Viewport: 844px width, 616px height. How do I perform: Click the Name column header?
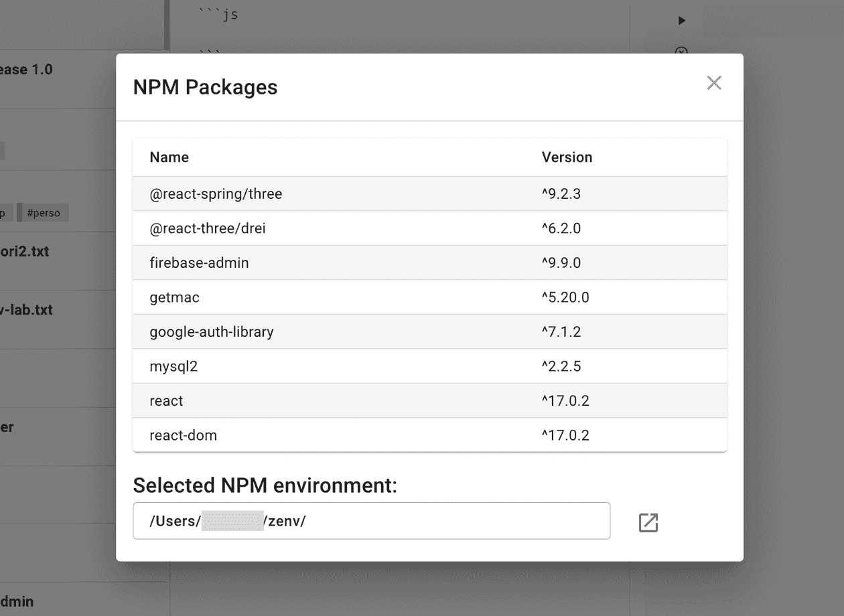pyautogui.click(x=168, y=157)
